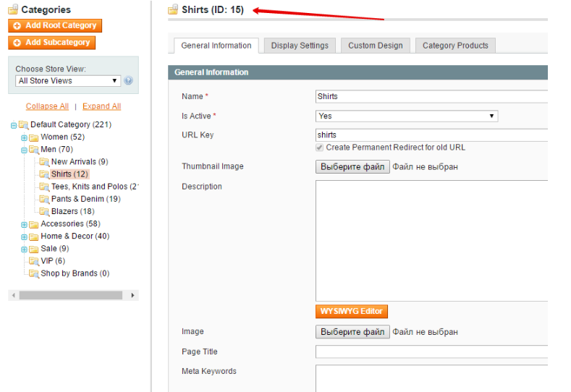
Task: Open the Category Products tab
Action: coord(455,46)
